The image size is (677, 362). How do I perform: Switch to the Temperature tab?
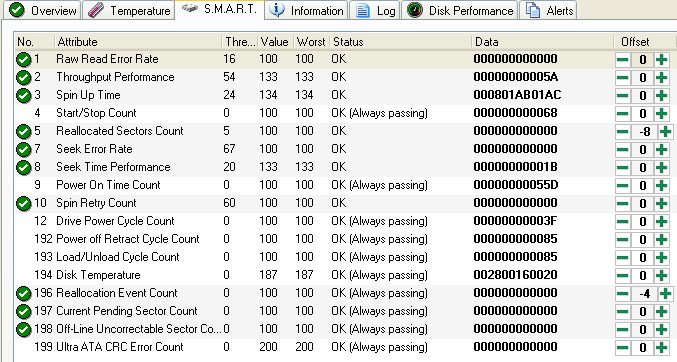point(129,10)
